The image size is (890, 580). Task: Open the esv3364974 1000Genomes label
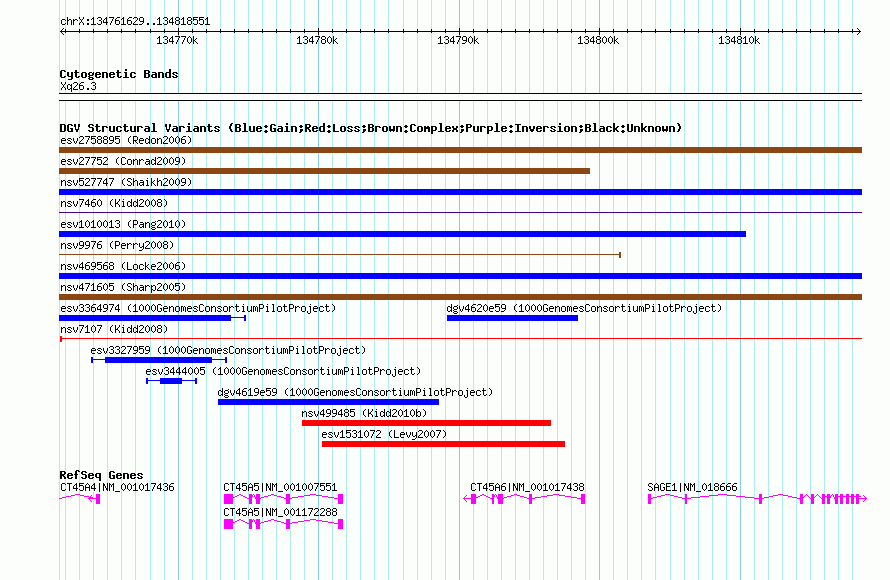(198, 308)
